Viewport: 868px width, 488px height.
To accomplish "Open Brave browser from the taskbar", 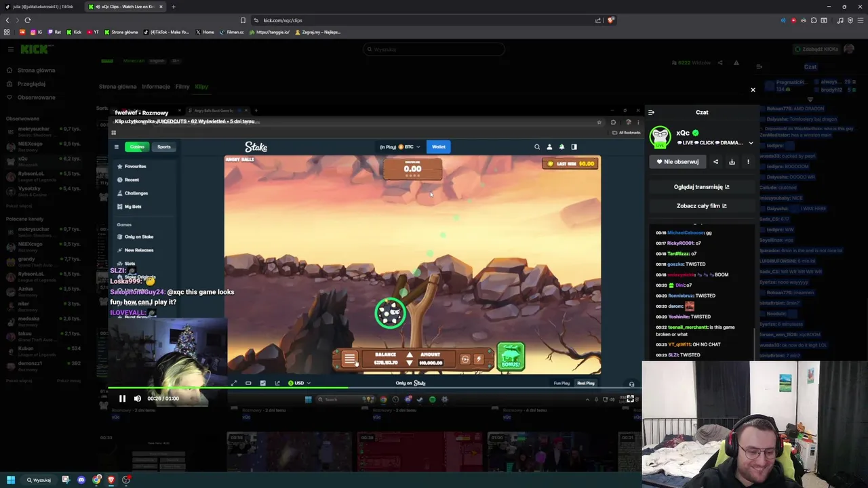I will click(x=111, y=480).
